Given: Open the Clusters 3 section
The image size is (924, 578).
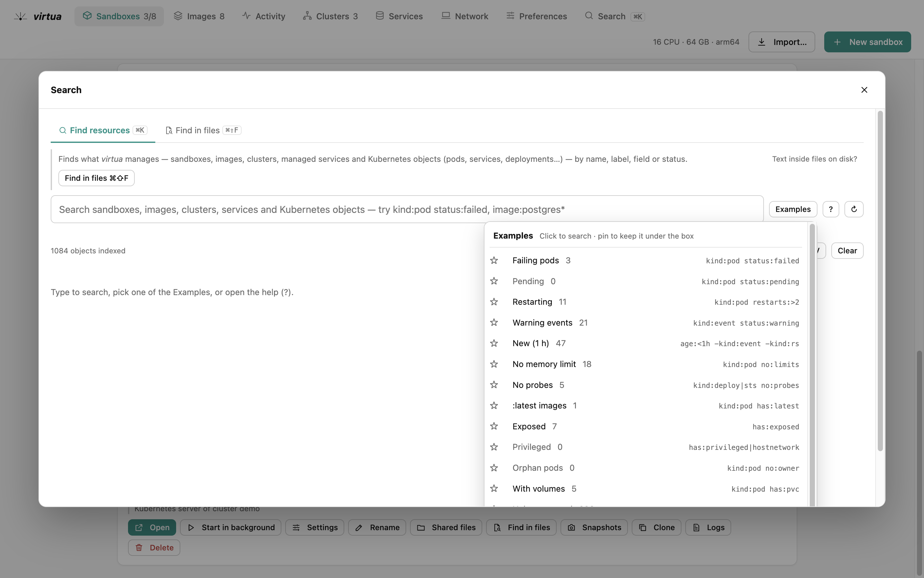Looking at the screenshot, I should [330, 16].
